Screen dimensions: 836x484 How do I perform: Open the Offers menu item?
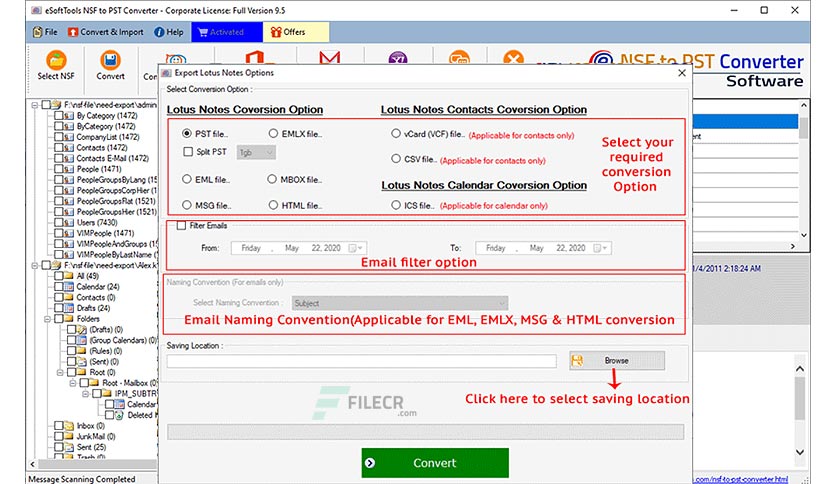tap(296, 32)
